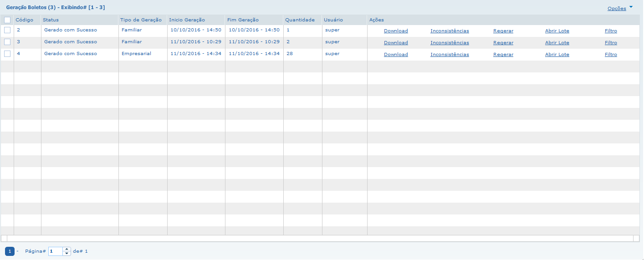644x260 pixels.
Task: Click Abrir Lote for código 2
Action: pyautogui.click(x=557, y=31)
